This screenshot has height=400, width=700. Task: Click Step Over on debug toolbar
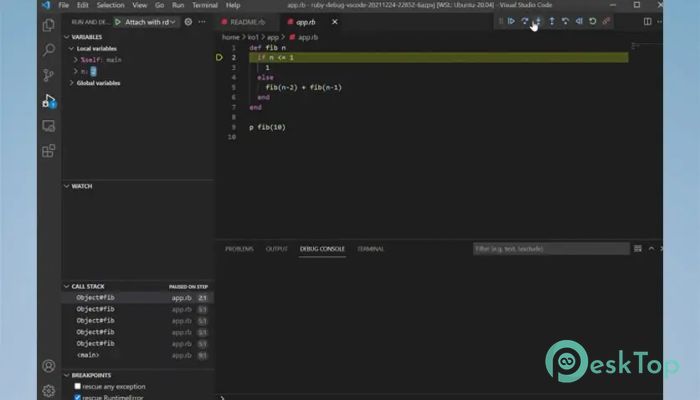pos(525,21)
